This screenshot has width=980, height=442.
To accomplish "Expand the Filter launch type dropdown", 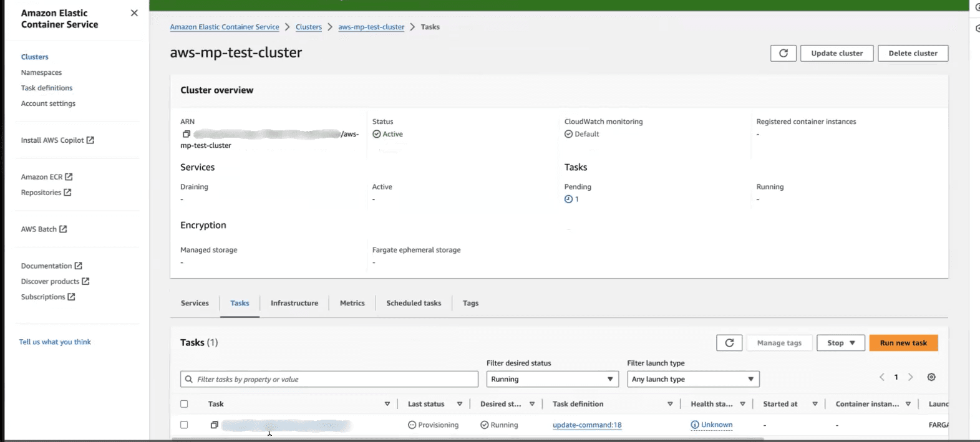I will click(x=692, y=379).
